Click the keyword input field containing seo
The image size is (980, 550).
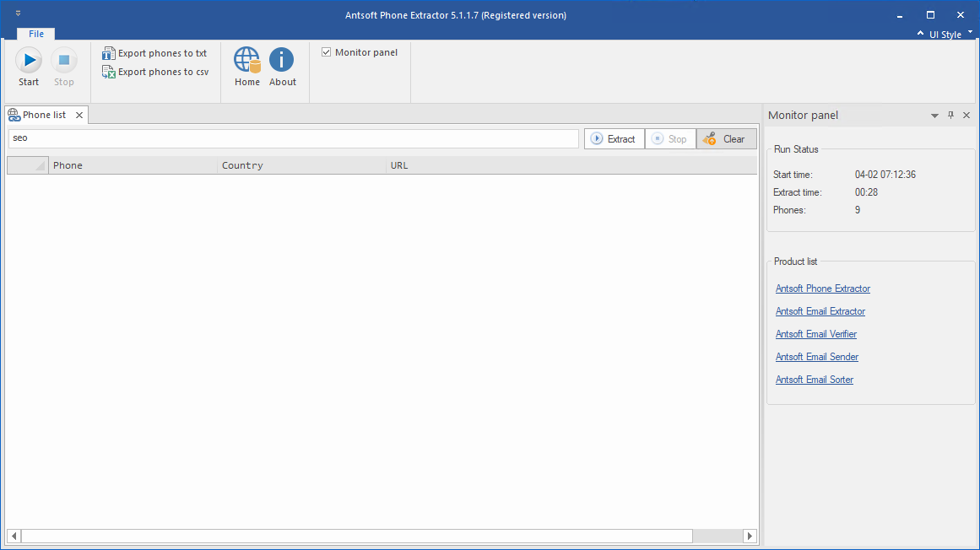(x=293, y=138)
